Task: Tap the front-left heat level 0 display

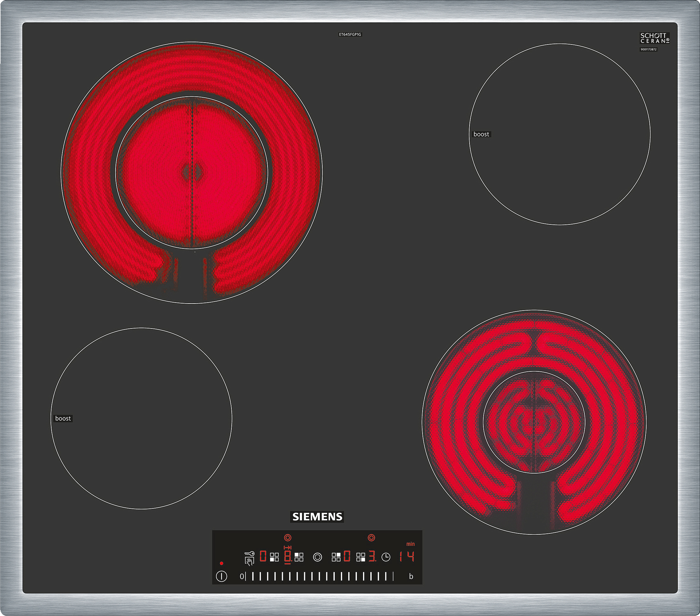Action: (263, 556)
